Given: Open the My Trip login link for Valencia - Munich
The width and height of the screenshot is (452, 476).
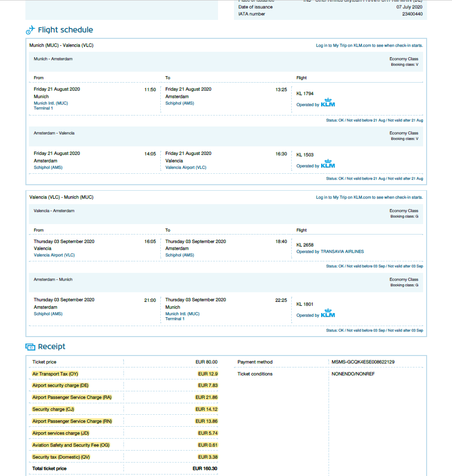Looking at the screenshot, I should pyautogui.click(x=369, y=197).
